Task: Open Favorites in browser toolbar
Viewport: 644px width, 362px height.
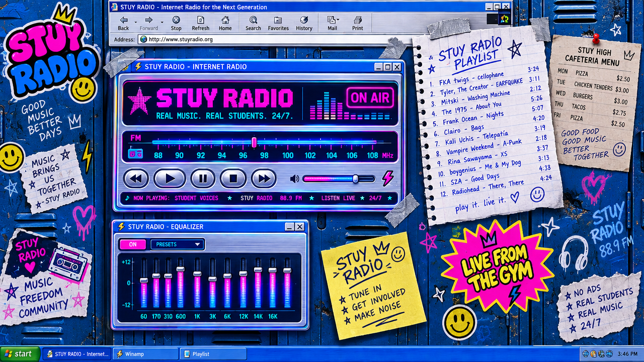Action: (278, 23)
